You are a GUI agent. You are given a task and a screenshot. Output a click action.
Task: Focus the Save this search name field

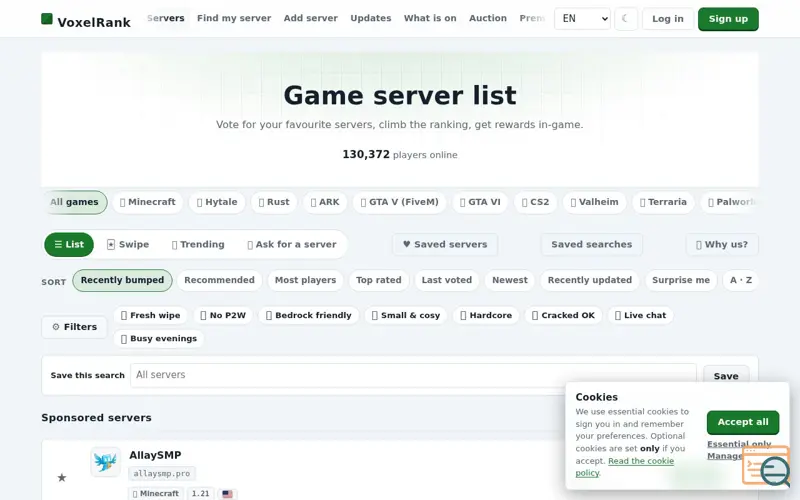coord(413,375)
